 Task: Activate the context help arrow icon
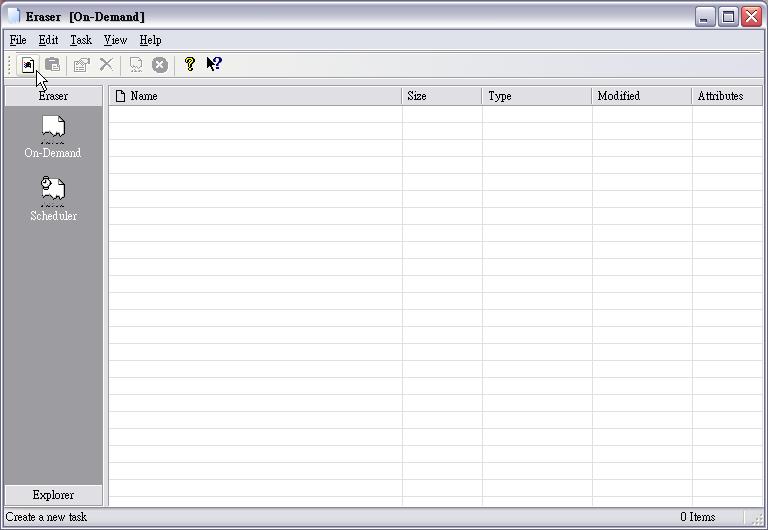pyautogui.click(x=214, y=64)
